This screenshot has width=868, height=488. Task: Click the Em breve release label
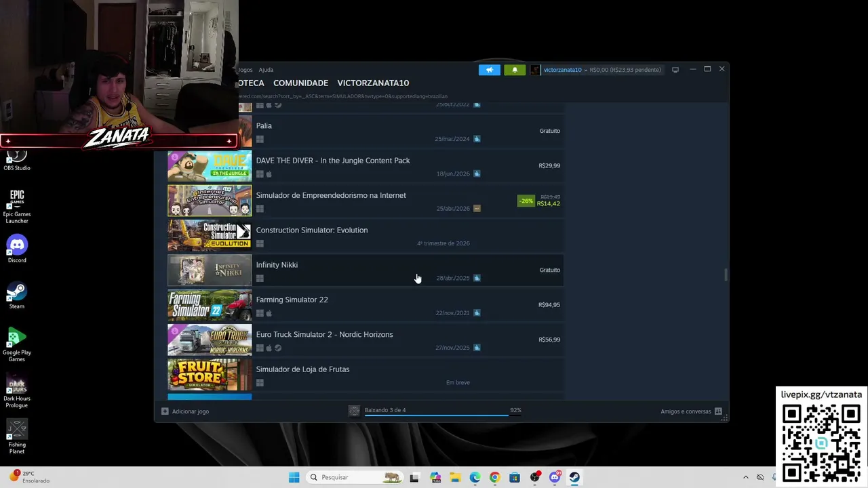pos(458,382)
